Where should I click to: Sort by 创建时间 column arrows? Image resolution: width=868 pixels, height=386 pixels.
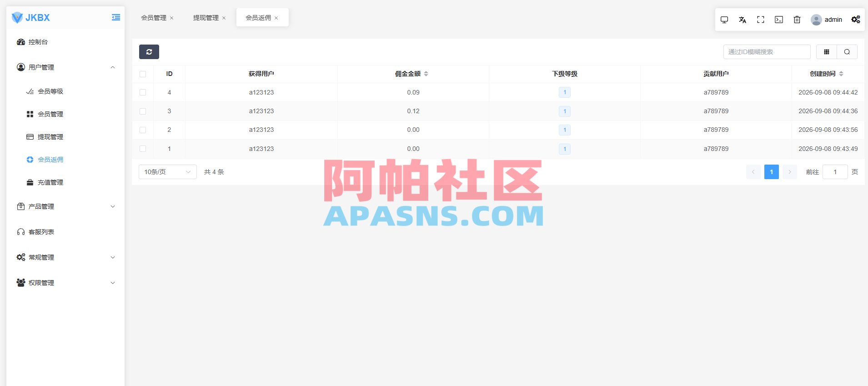pos(841,74)
